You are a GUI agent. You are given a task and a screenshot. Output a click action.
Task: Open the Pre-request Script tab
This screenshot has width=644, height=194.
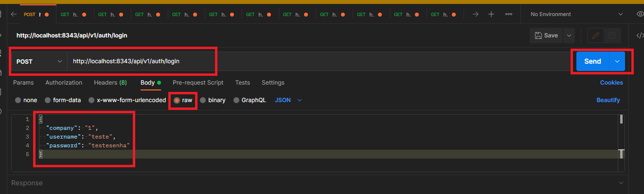click(x=198, y=83)
